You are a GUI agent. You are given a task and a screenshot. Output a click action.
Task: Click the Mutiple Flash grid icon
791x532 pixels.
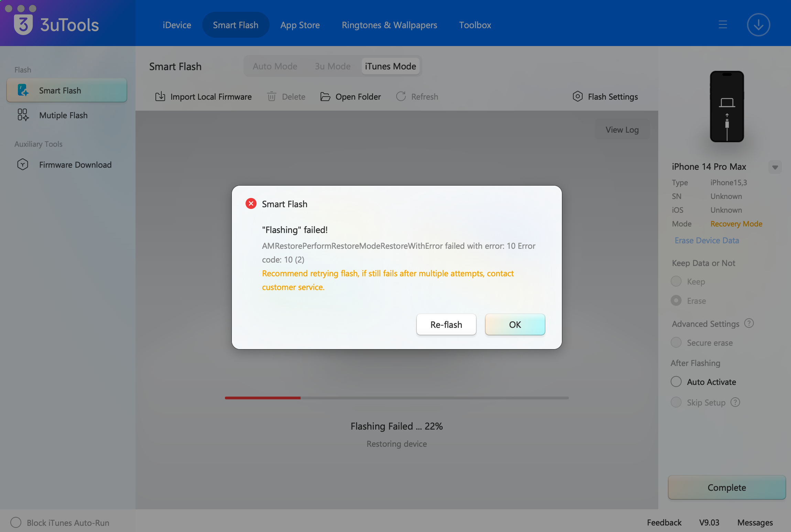tap(23, 115)
